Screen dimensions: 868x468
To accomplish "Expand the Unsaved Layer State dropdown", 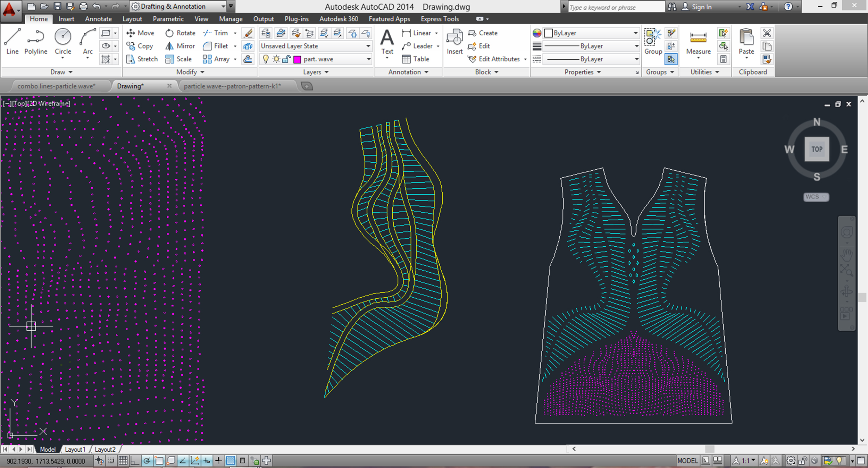I will 368,46.
